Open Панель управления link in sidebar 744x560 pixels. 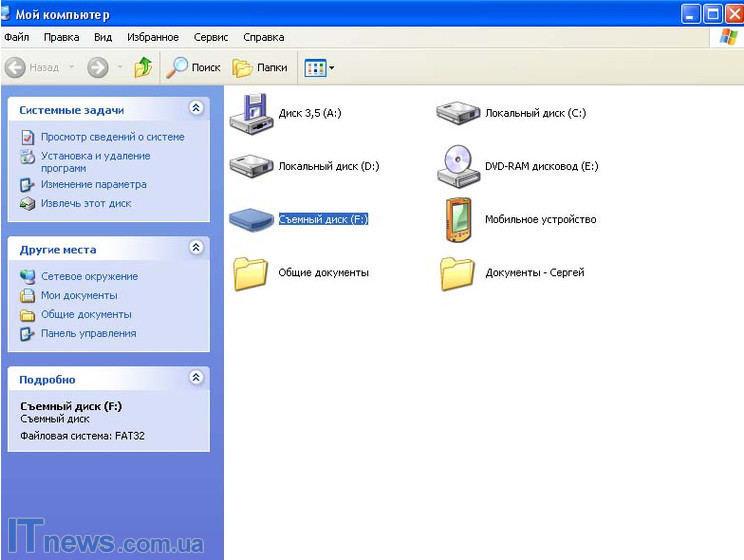click(88, 333)
